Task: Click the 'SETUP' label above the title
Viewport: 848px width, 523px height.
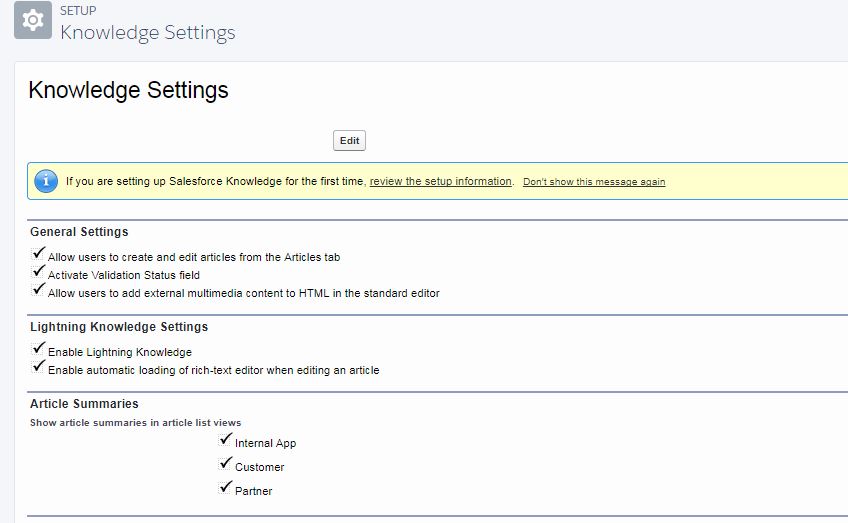Action: 79,11
